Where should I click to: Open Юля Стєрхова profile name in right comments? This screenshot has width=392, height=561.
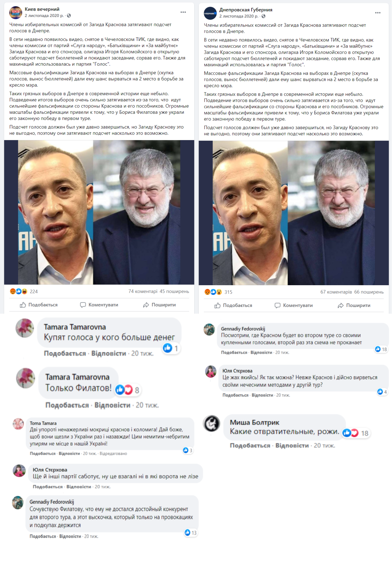tap(237, 371)
